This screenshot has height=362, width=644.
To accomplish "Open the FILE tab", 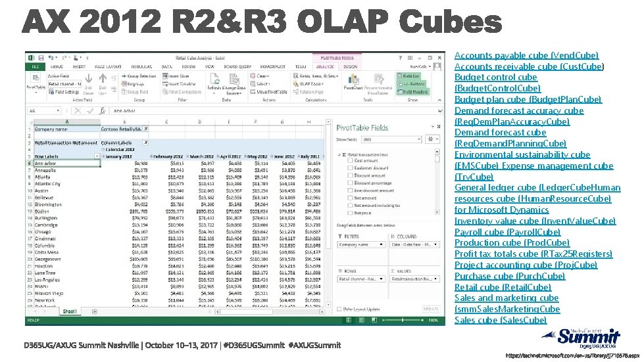I will (x=36, y=66).
